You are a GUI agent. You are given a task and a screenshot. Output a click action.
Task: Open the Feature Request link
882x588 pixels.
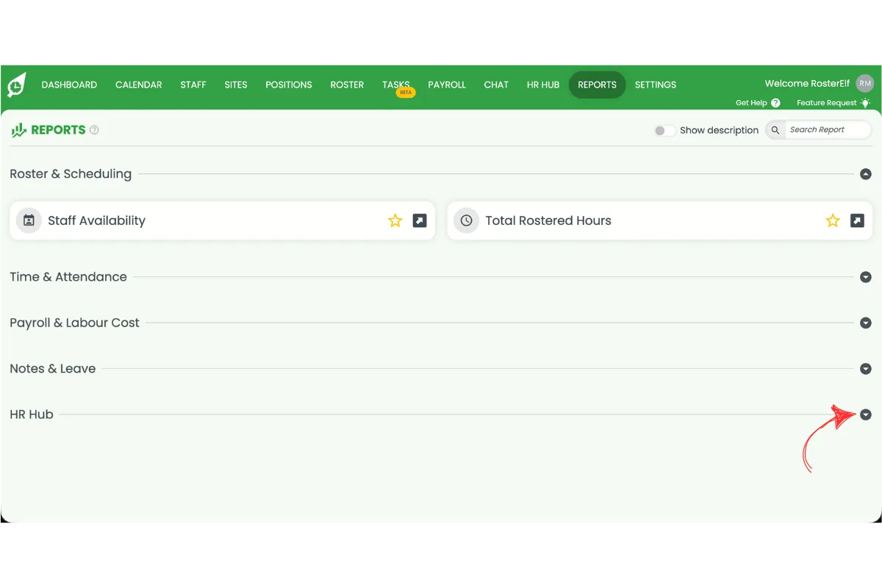[827, 103]
